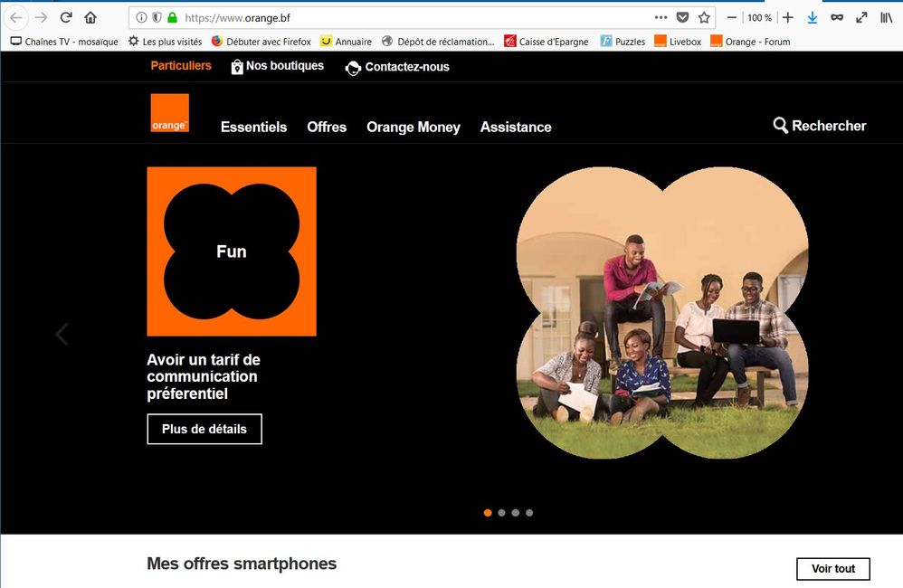Open the Essentiels menu

pyautogui.click(x=253, y=128)
